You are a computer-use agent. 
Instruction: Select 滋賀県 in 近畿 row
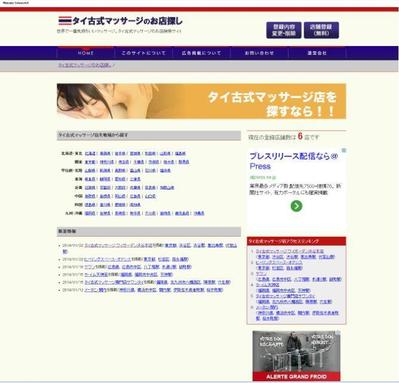(x=90, y=188)
